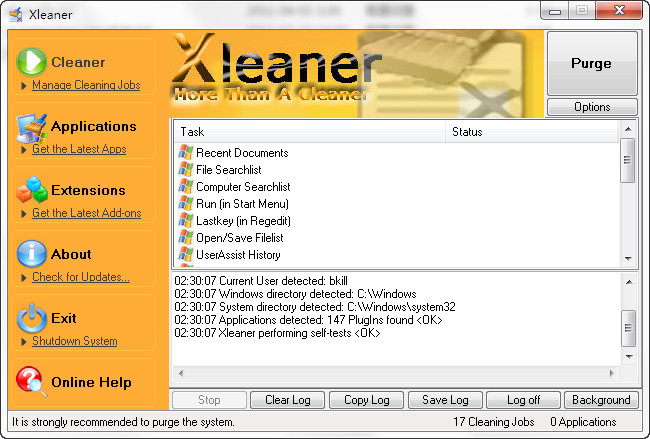Follow the Get the Latest Apps link

pyautogui.click(x=79, y=149)
